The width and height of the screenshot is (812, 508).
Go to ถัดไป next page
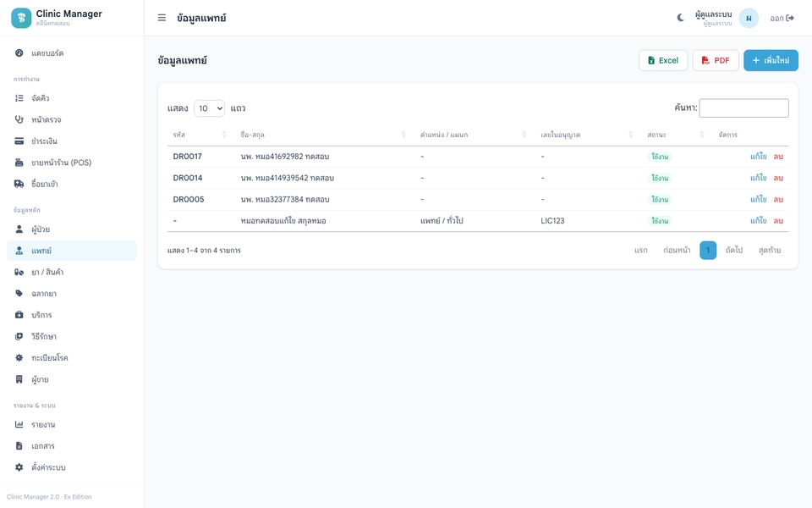pyautogui.click(x=734, y=250)
